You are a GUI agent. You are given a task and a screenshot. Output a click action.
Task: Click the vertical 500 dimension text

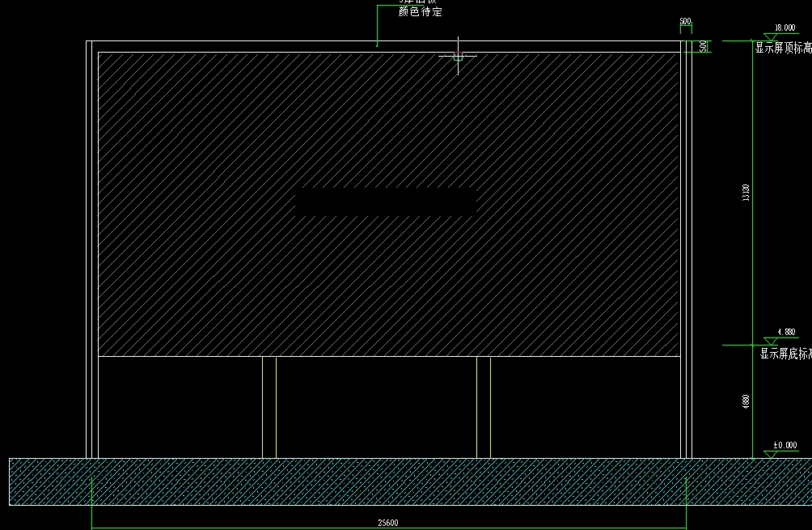(x=703, y=46)
